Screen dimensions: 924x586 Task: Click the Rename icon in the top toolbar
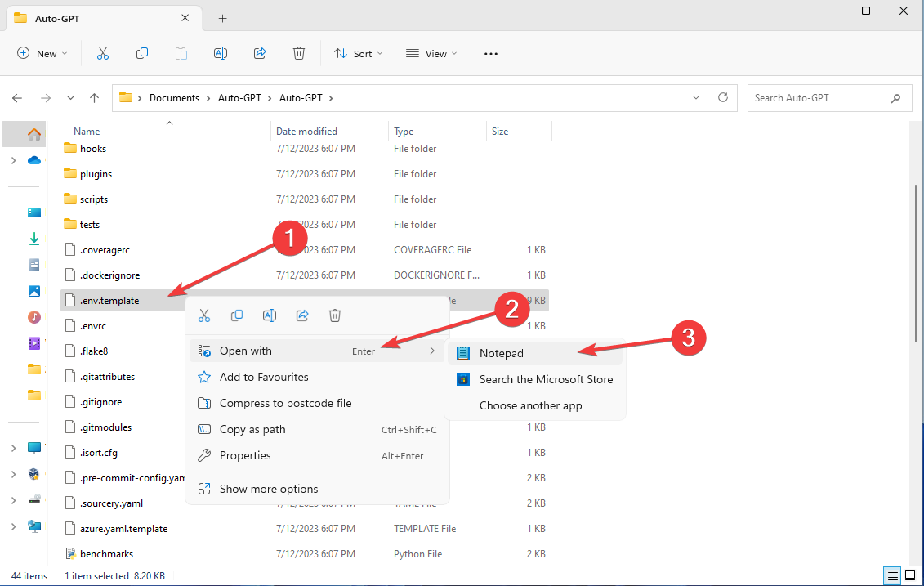(221, 54)
